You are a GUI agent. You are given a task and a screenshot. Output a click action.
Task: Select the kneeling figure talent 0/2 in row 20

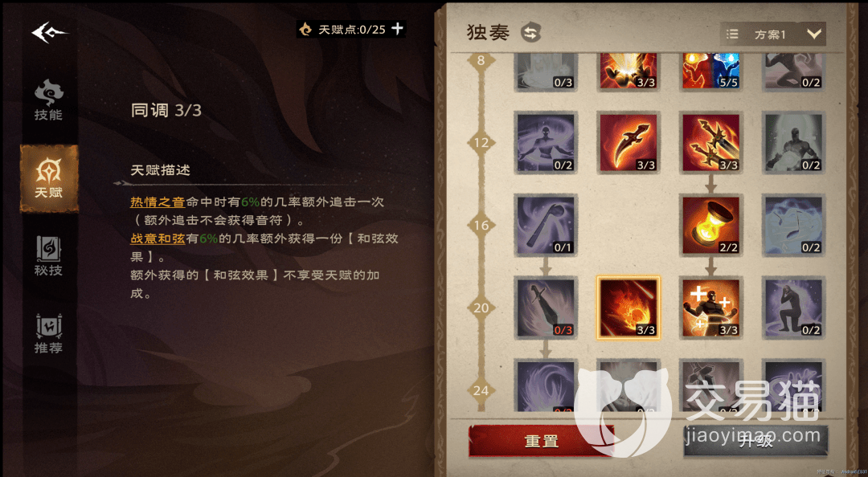pos(793,308)
